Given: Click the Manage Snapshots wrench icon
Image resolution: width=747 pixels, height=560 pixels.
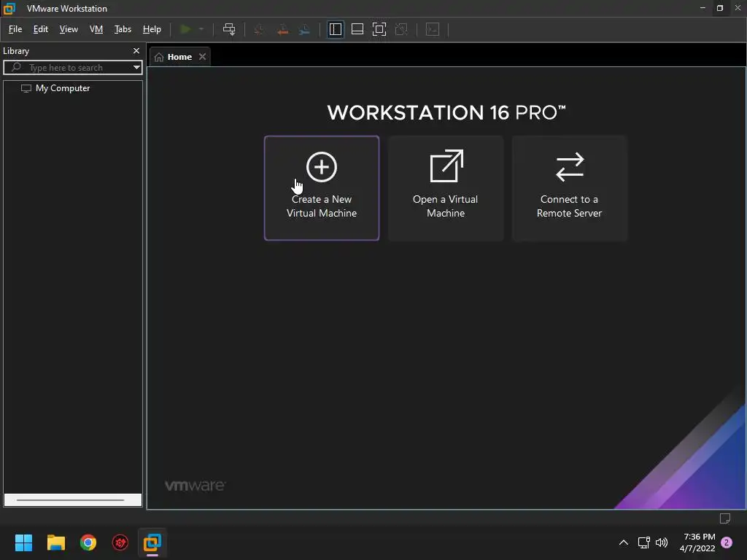Looking at the screenshot, I should pyautogui.click(x=304, y=29).
